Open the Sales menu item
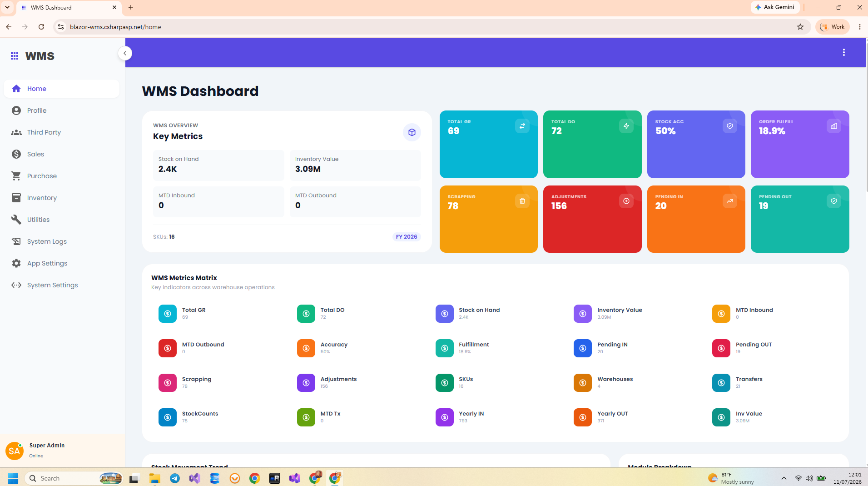This screenshot has width=868, height=486. [x=61, y=154]
